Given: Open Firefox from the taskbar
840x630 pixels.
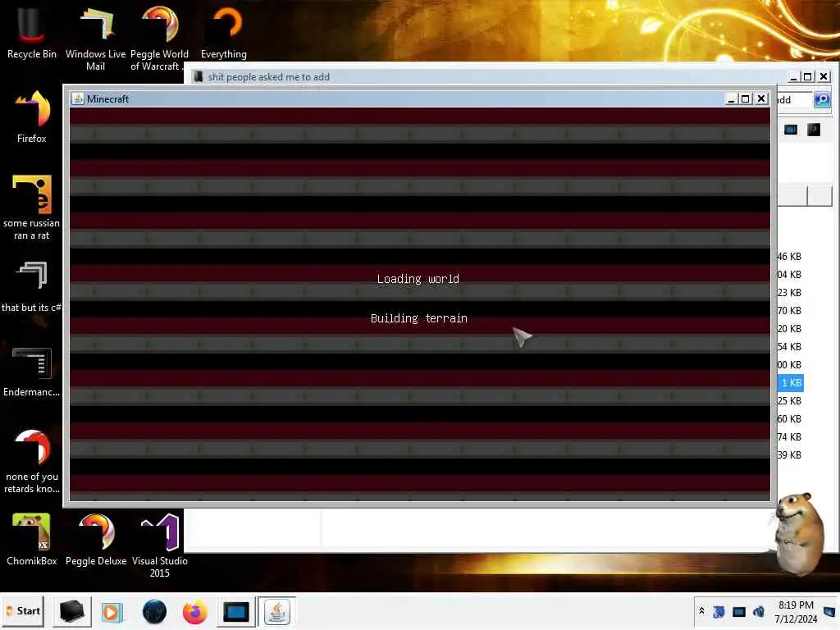Looking at the screenshot, I should pyautogui.click(x=194, y=612).
